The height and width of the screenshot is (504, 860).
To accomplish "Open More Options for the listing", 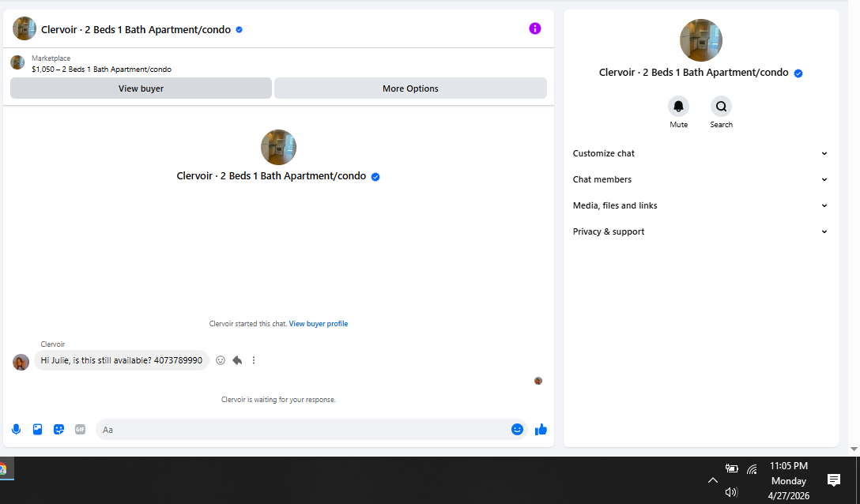I will click(410, 88).
